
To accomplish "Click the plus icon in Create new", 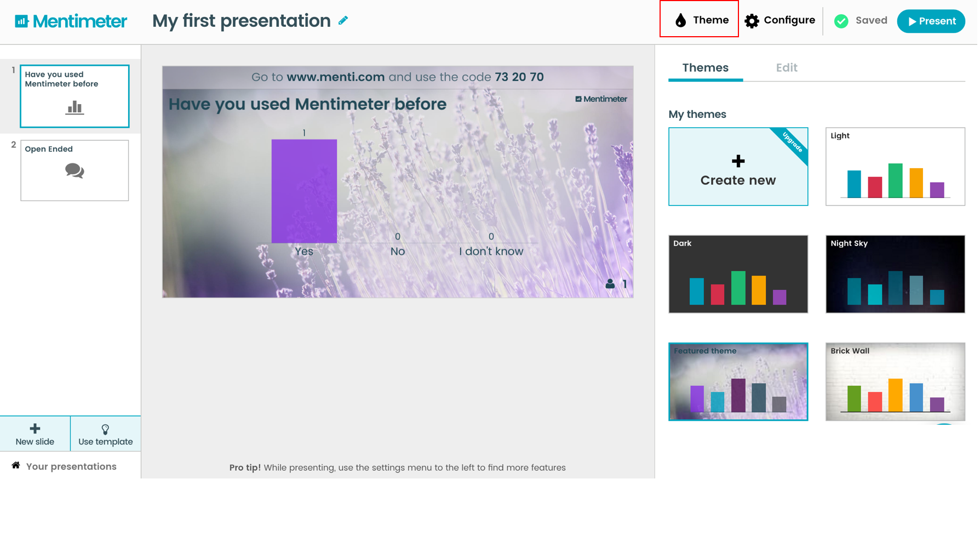I will click(x=738, y=161).
